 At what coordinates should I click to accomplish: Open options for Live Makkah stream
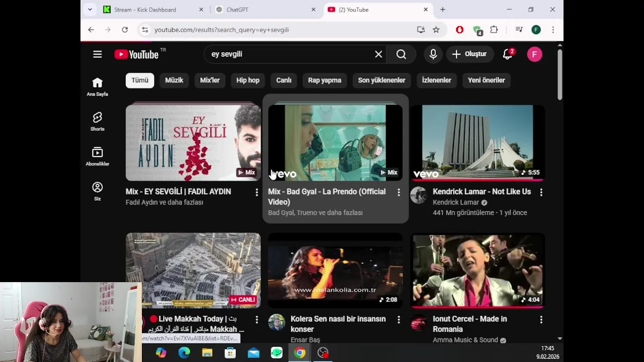pos(257,319)
